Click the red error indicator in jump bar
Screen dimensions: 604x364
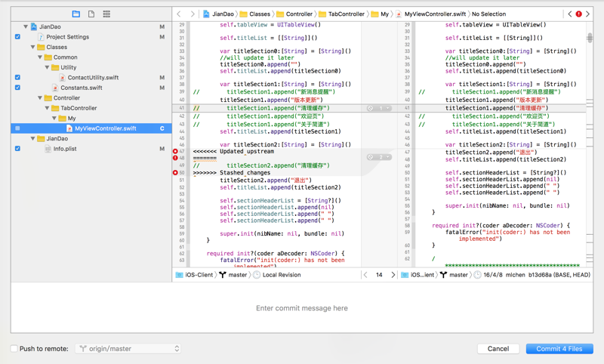[579, 14]
